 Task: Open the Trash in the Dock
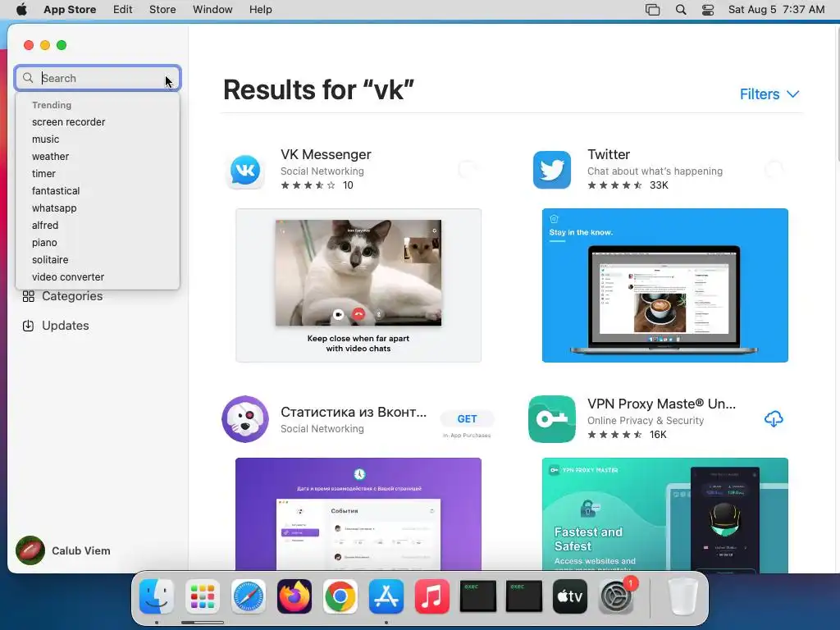(x=683, y=596)
